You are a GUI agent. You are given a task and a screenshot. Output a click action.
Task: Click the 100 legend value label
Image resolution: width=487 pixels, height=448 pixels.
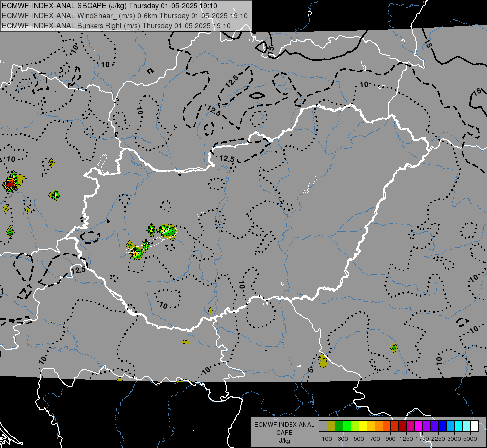click(327, 439)
